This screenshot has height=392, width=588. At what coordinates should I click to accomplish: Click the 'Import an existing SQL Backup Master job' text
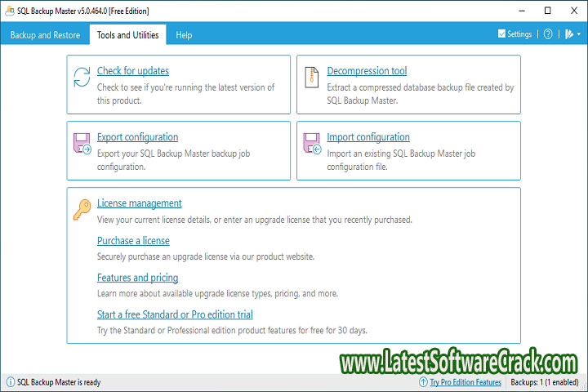(x=401, y=160)
